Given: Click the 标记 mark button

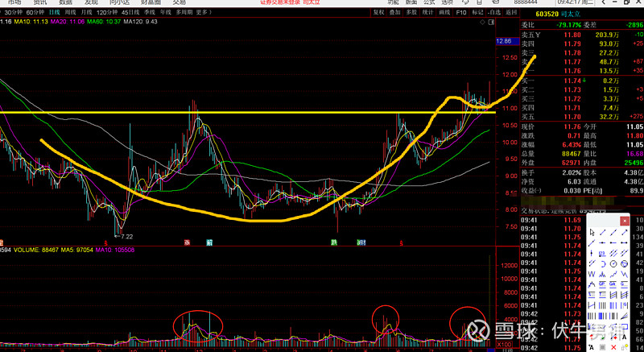Looking at the screenshot, I should (477, 12).
